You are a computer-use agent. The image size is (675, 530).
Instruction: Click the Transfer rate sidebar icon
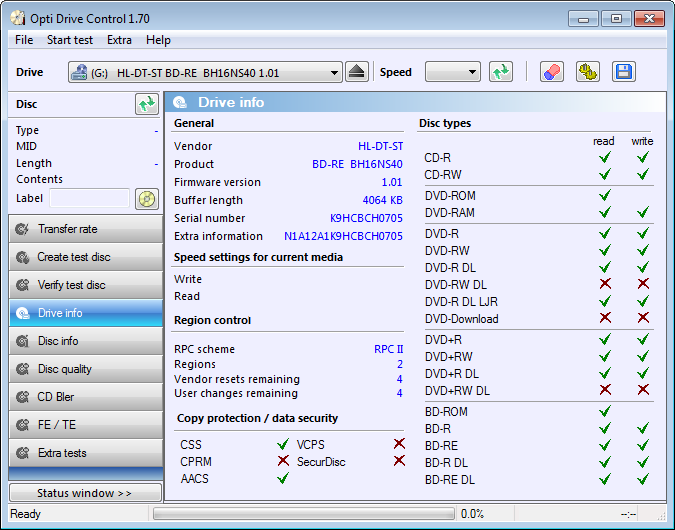[x=22, y=229]
